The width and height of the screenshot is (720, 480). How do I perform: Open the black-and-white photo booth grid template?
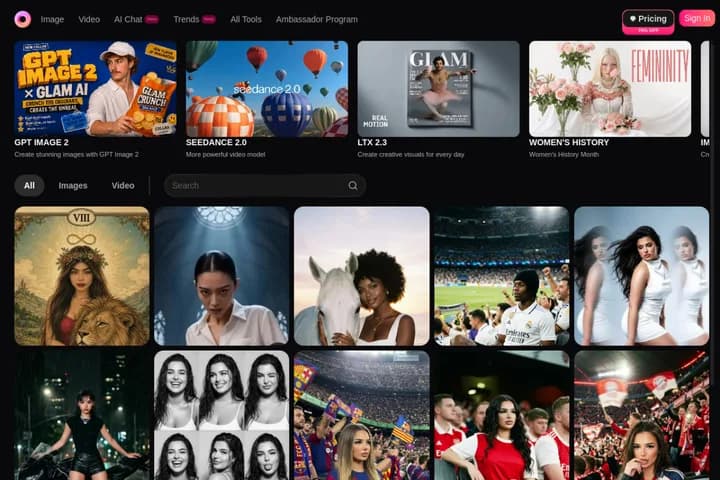pos(222,415)
